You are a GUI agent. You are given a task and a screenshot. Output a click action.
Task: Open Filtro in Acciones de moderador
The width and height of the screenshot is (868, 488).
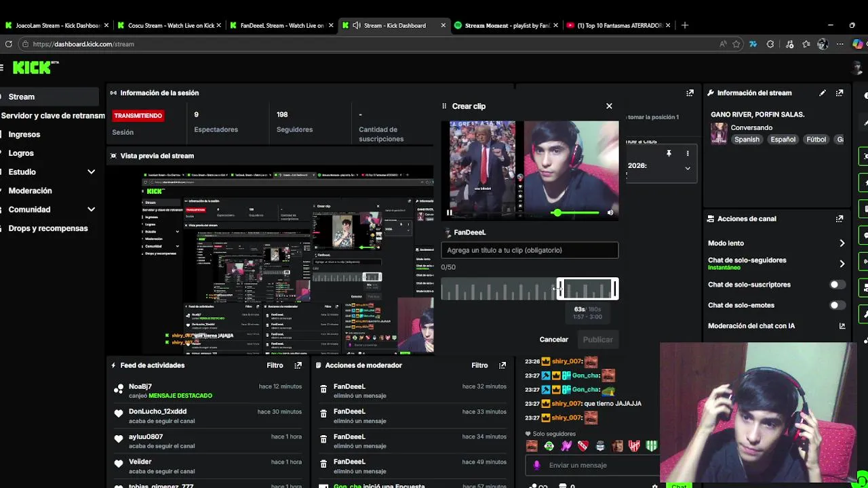pos(479,365)
